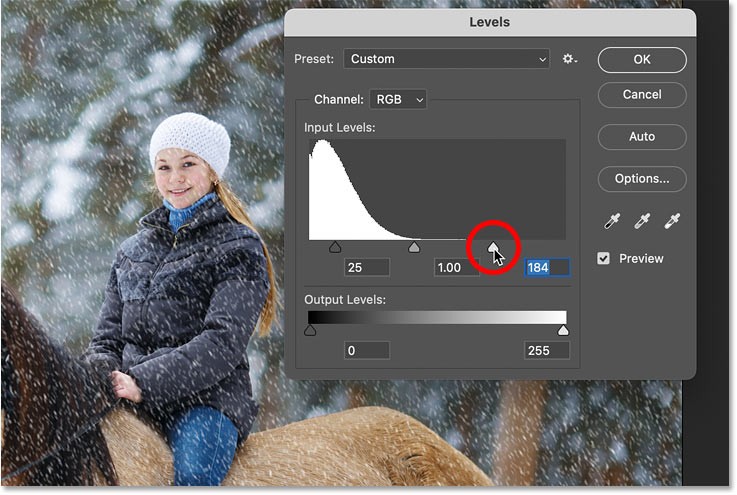Toggle the Preview checkbox
Viewport: 737px width, 495px height.
(603, 258)
